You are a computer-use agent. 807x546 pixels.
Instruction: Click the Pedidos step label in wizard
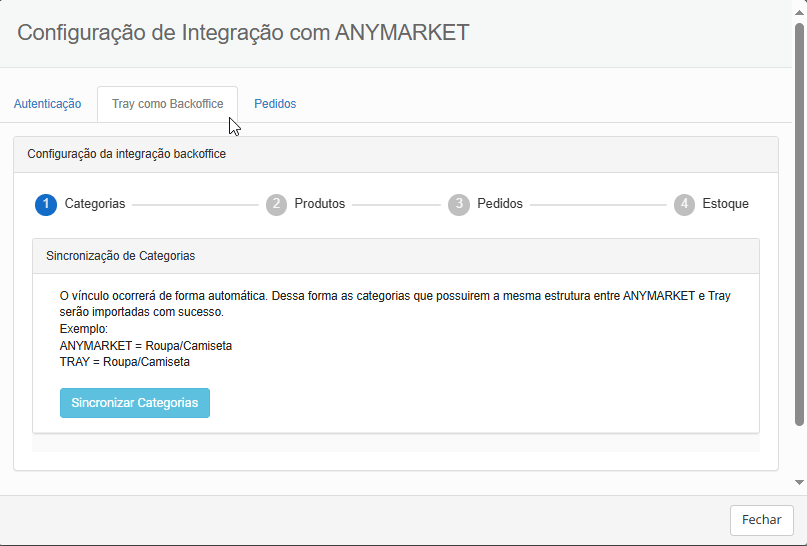click(x=500, y=204)
